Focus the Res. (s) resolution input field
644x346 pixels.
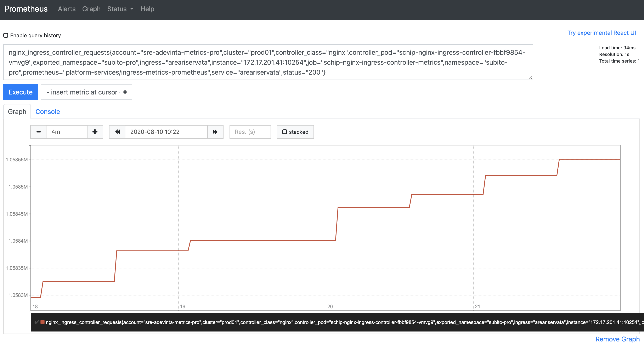coord(250,132)
